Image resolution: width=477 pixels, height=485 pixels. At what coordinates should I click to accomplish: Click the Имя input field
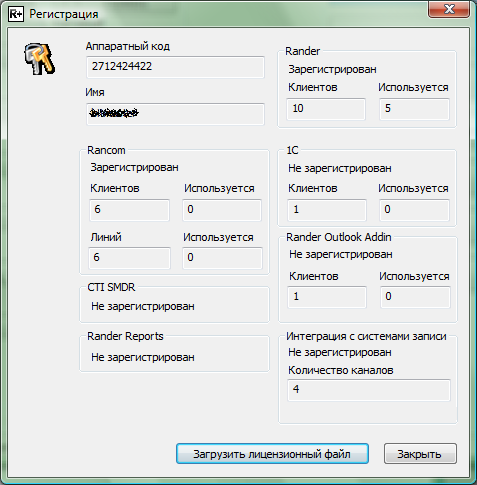(x=175, y=114)
